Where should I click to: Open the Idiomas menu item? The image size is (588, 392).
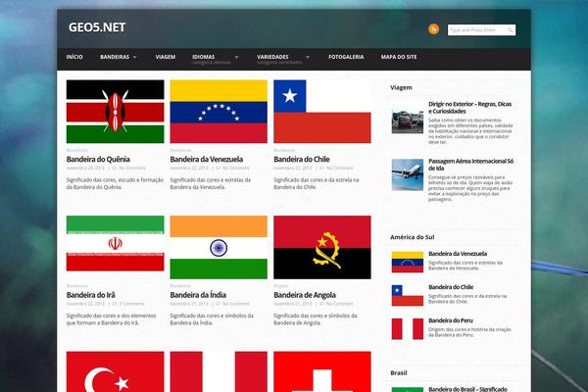coord(204,57)
